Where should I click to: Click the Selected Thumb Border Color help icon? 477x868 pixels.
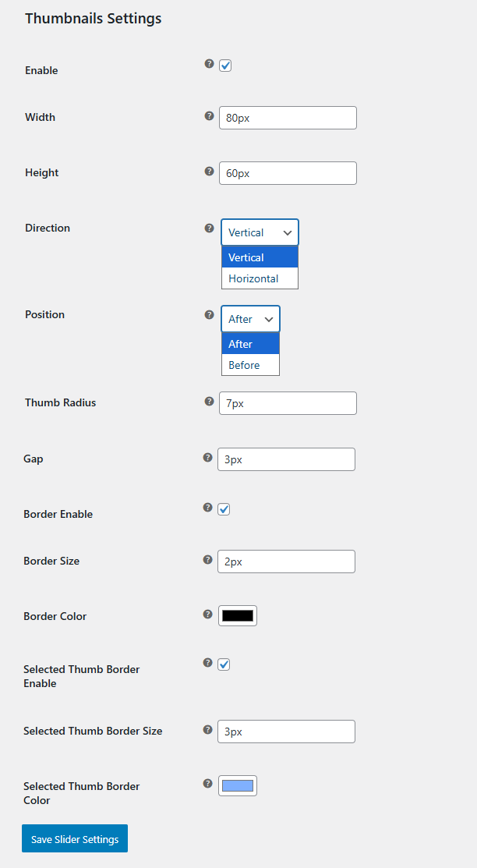[x=207, y=784]
